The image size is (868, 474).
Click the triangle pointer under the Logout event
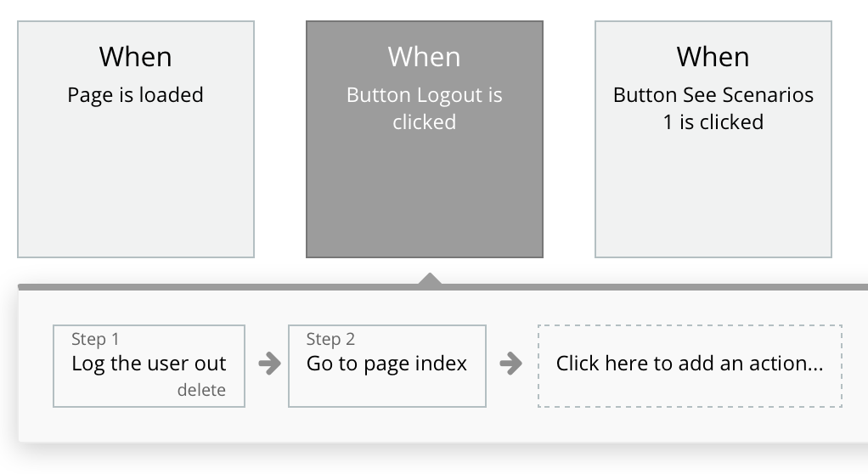tap(430, 279)
